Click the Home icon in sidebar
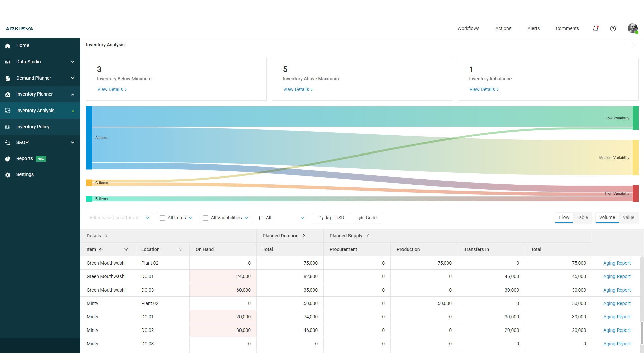 click(8, 46)
